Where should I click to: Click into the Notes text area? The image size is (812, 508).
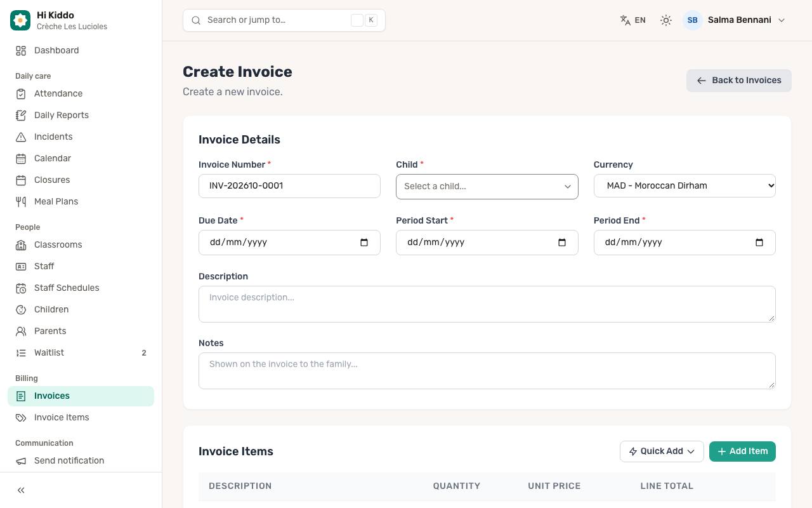487,371
